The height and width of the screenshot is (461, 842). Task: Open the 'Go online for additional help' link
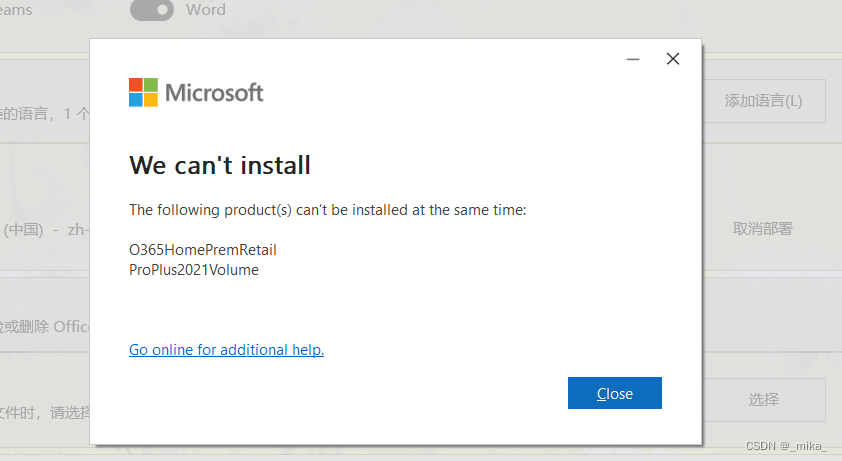pos(226,350)
